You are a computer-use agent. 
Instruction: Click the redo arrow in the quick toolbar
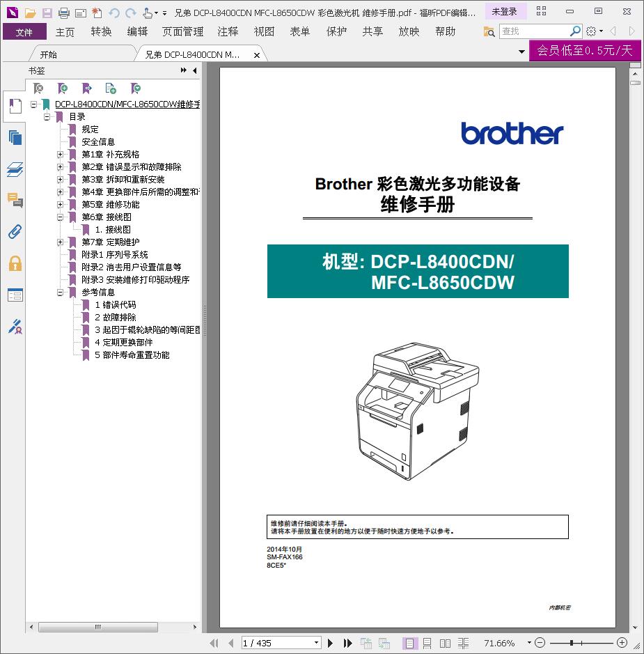pos(130,13)
